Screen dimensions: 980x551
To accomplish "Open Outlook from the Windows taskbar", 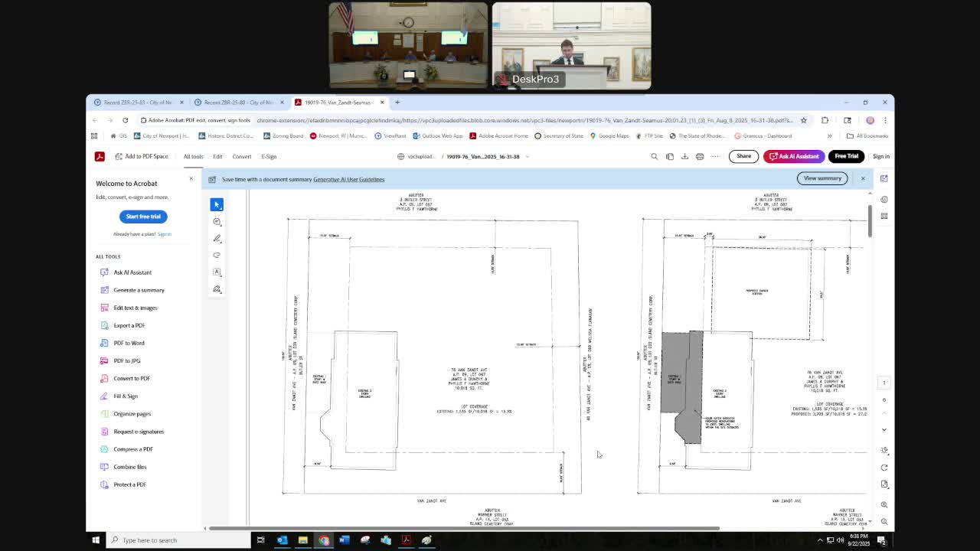I will click(x=282, y=540).
